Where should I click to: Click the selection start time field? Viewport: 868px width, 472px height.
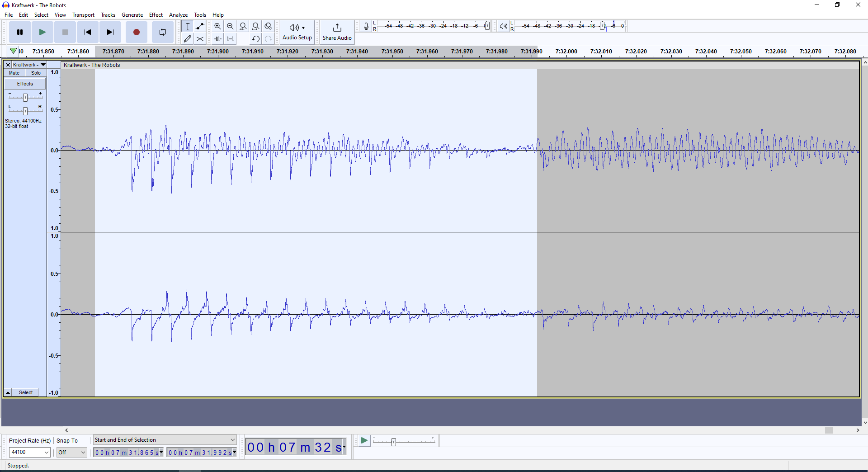pos(128,453)
